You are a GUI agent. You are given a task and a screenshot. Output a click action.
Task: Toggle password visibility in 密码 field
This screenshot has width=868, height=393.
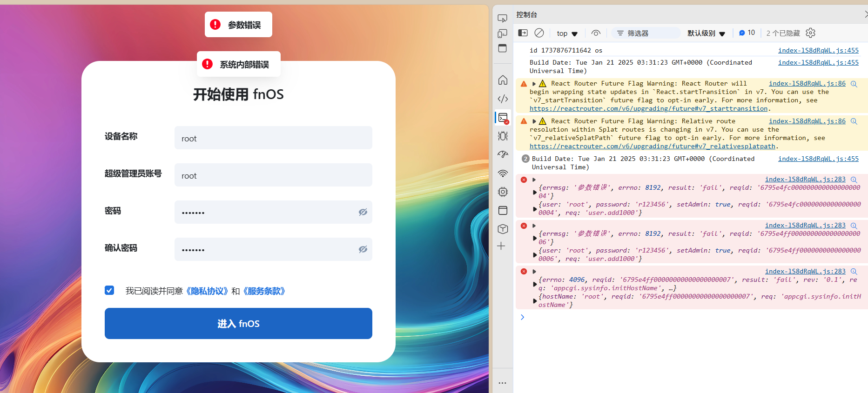[363, 212]
